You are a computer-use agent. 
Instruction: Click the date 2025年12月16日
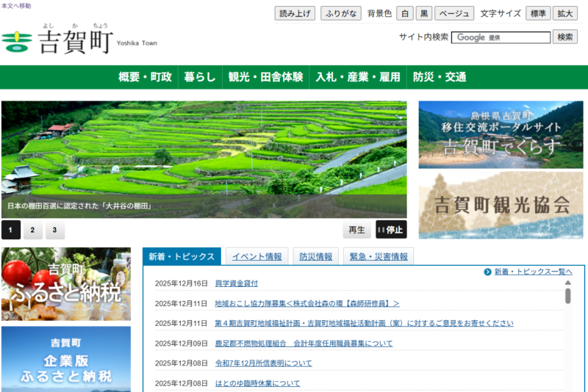tap(181, 283)
